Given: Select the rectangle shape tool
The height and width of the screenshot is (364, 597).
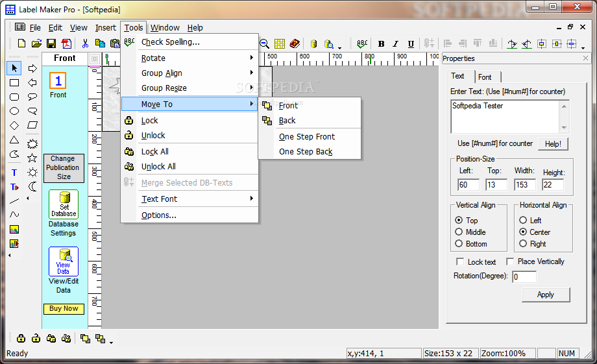Looking at the screenshot, I should point(14,82).
